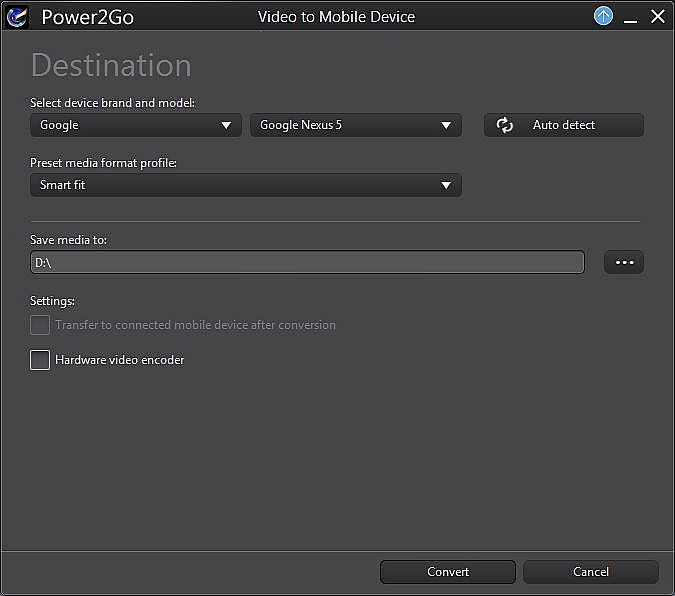Open the Google brand dropdown

click(136, 125)
